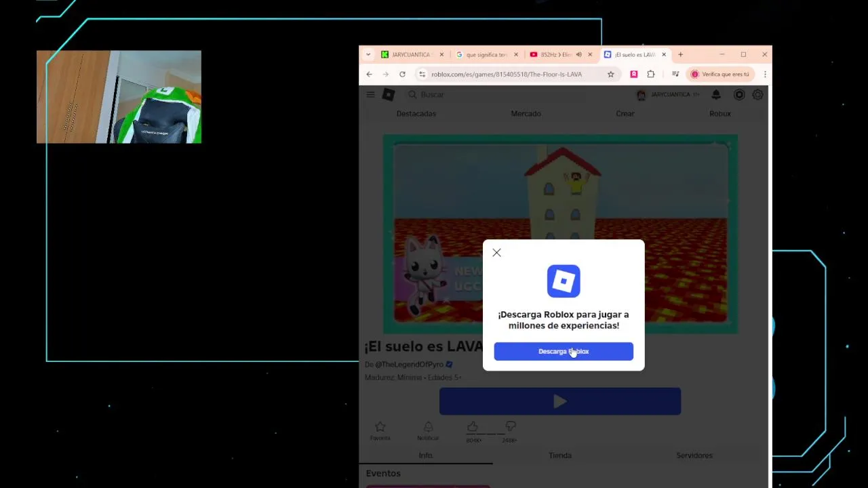Go to Mercado section
868x488 pixels.
coord(526,114)
